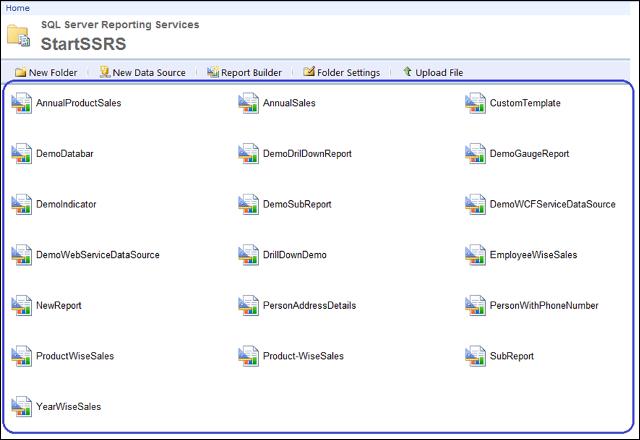Click the Folder Settings icon

[309, 71]
